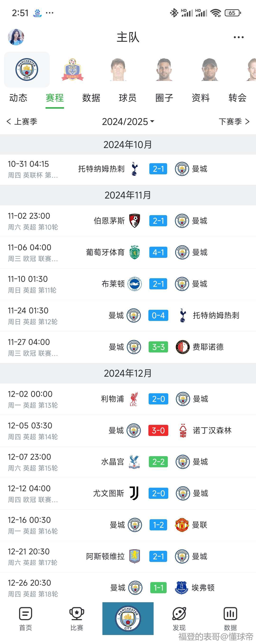Open the 3-0 score against Nottingham Forest

(x=158, y=431)
